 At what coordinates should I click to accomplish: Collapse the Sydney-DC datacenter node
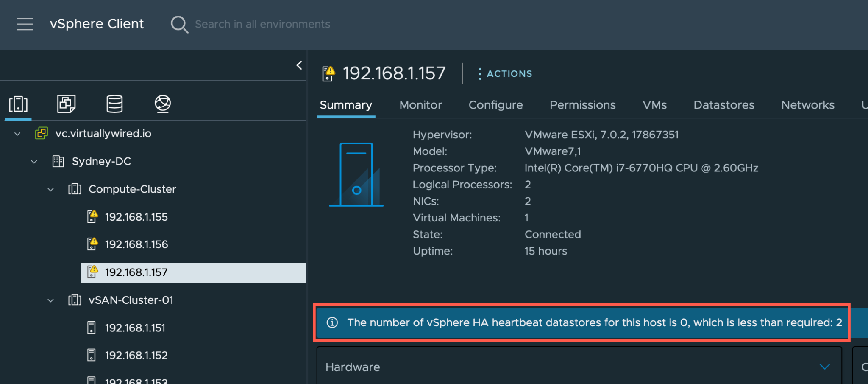[34, 162]
